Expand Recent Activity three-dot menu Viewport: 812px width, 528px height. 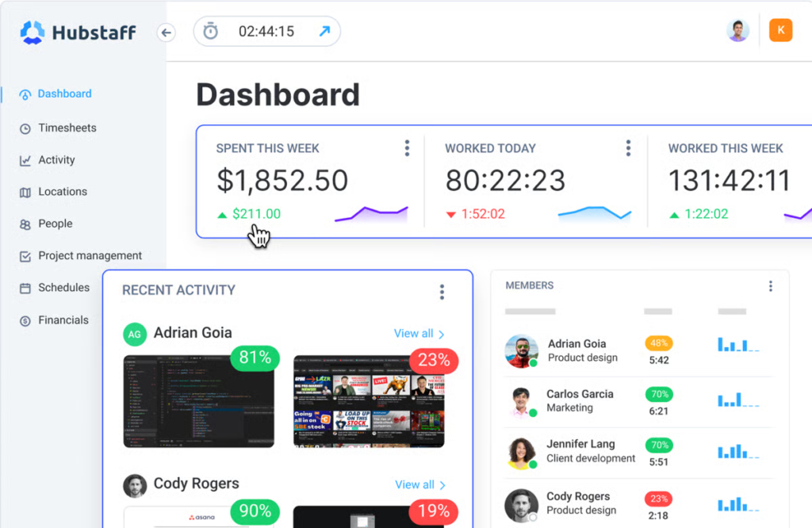[x=442, y=292]
